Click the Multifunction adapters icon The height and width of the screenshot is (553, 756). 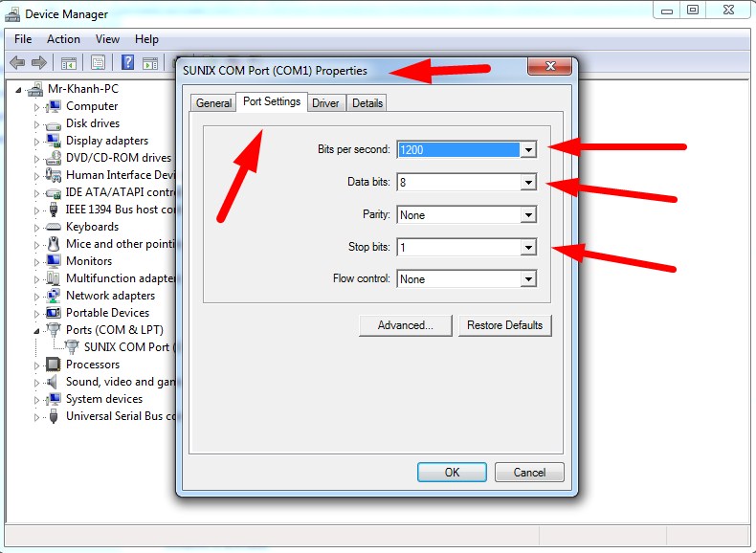click(x=53, y=278)
